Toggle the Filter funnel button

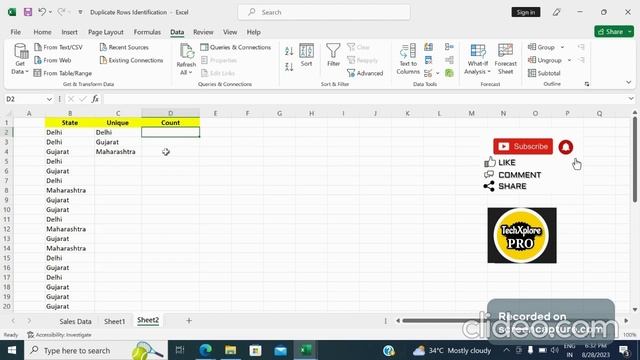coord(333,55)
